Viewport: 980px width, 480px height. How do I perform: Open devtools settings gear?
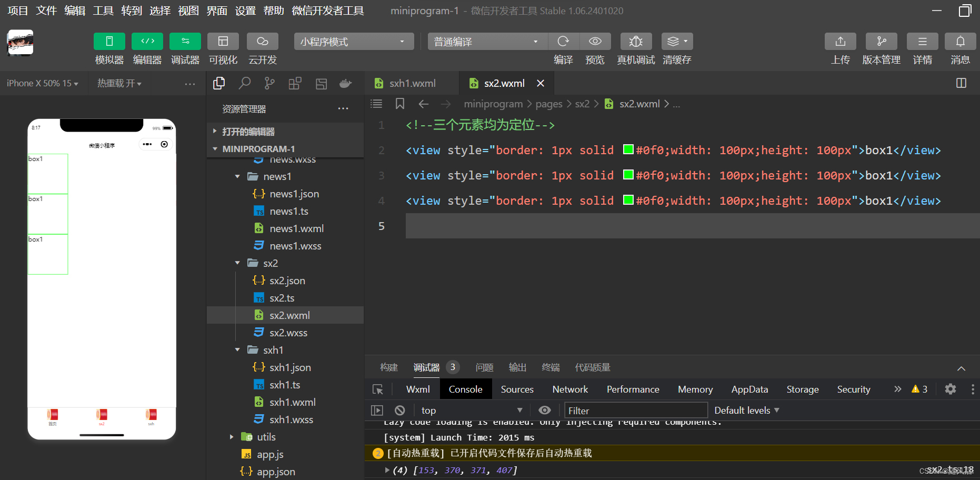[950, 389]
